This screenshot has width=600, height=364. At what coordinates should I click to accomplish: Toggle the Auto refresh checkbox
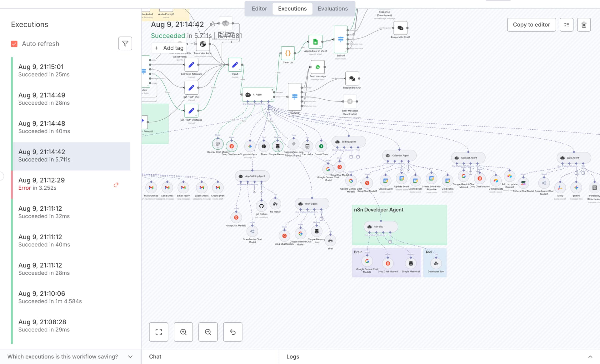click(14, 44)
